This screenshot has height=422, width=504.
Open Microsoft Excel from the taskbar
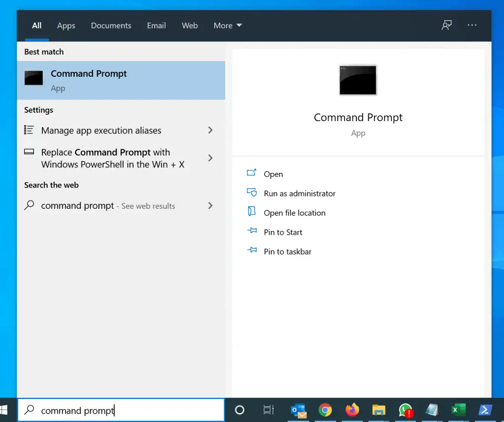458,410
